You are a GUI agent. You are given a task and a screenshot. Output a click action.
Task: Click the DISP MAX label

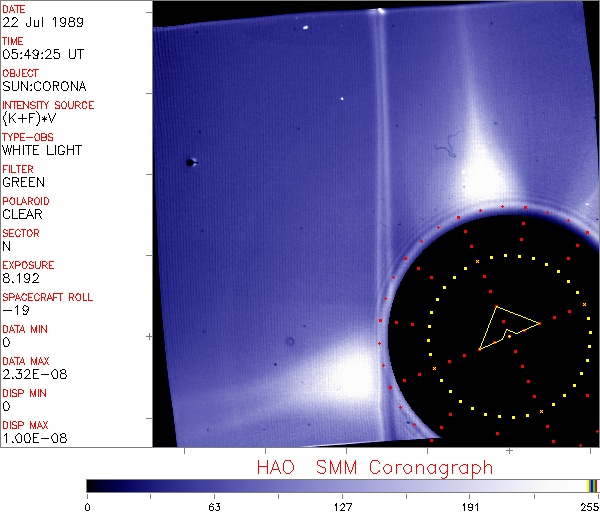coord(25,426)
